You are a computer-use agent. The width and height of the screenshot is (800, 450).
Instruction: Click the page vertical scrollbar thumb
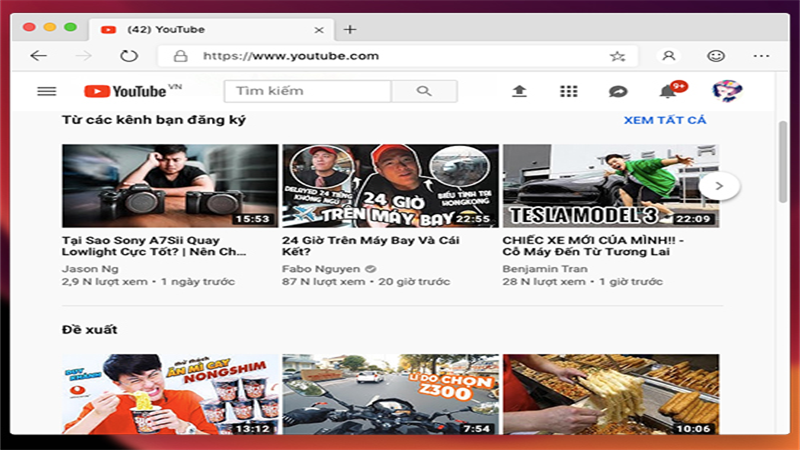(x=783, y=162)
